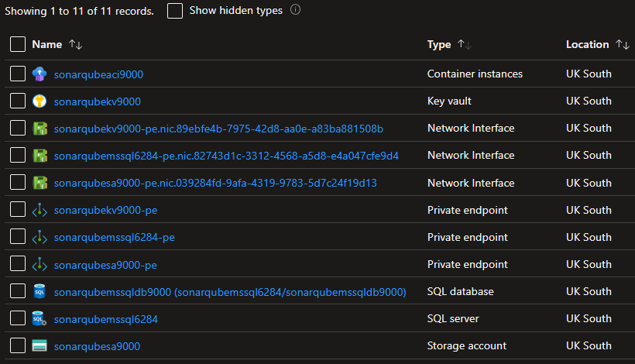The width and height of the screenshot is (635, 364).
Task: Select the sonarqubeaci9000 row checkbox
Action: click(18, 74)
